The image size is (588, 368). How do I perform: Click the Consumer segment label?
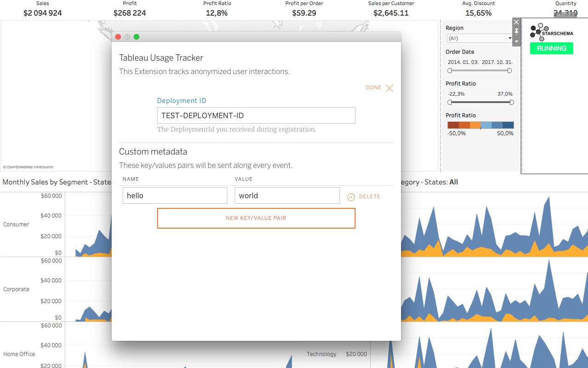click(x=16, y=224)
